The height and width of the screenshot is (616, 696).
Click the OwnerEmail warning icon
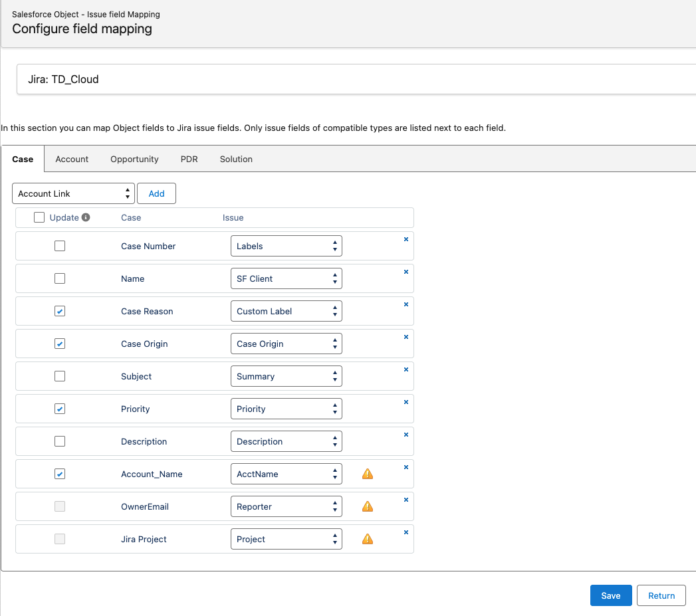(368, 506)
